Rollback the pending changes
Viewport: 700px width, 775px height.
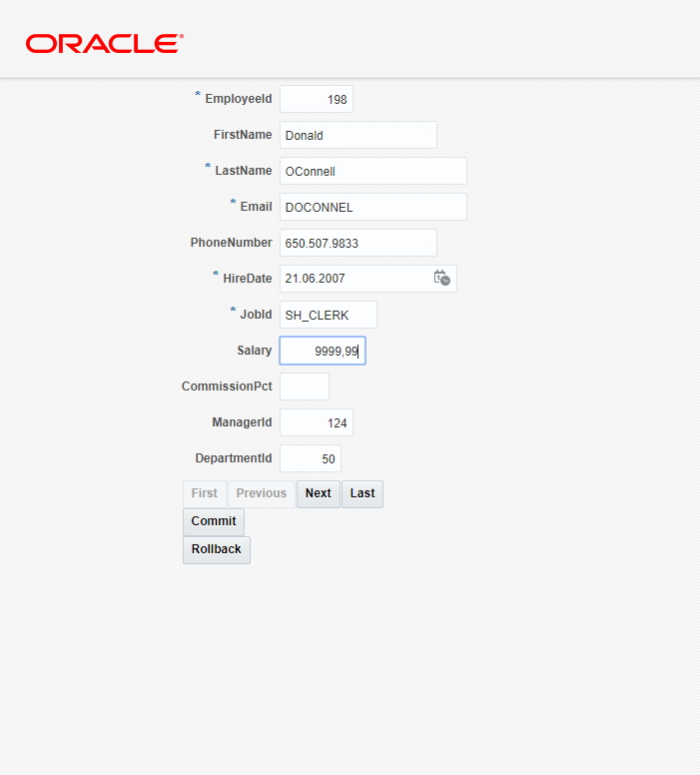[x=217, y=550]
